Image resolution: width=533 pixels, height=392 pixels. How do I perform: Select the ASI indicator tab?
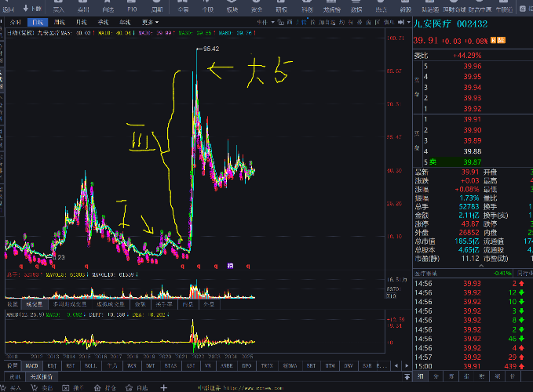191,365
